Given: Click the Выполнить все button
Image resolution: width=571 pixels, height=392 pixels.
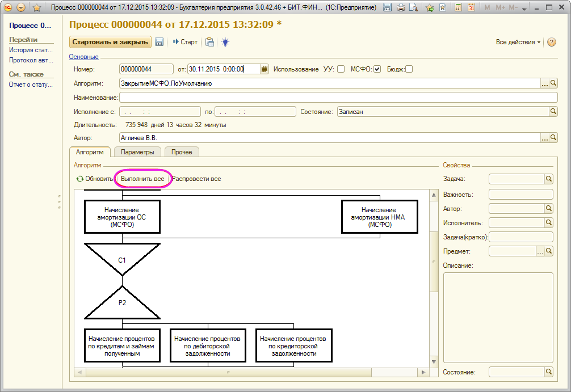Looking at the screenshot, I should pos(142,179).
